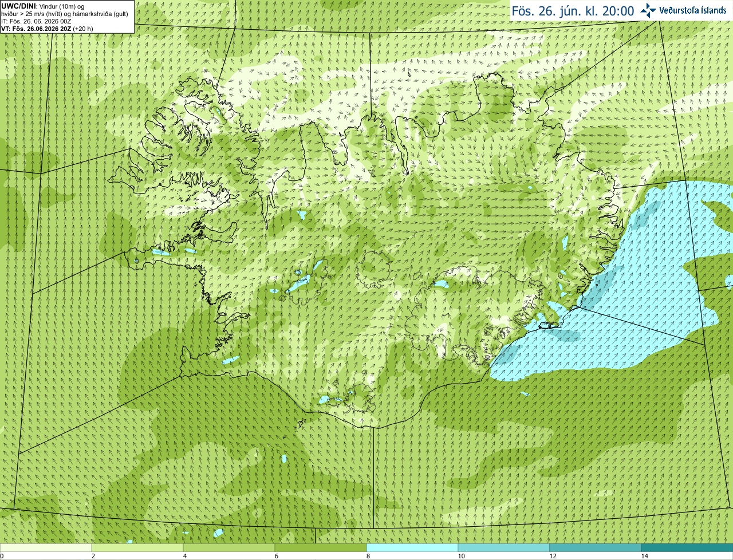This screenshot has height=560, width=733.
Task: Pick the darkest teal swatch above 14
Action: click(687, 547)
